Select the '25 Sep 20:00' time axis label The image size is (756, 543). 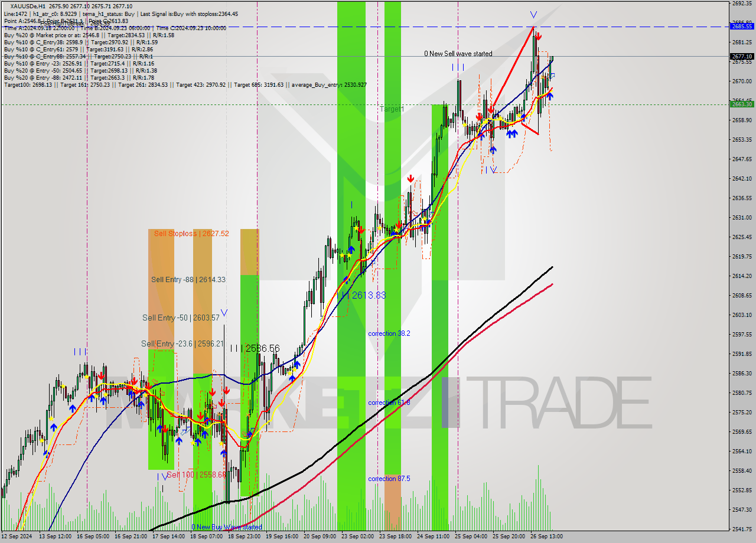click(509, 537)
